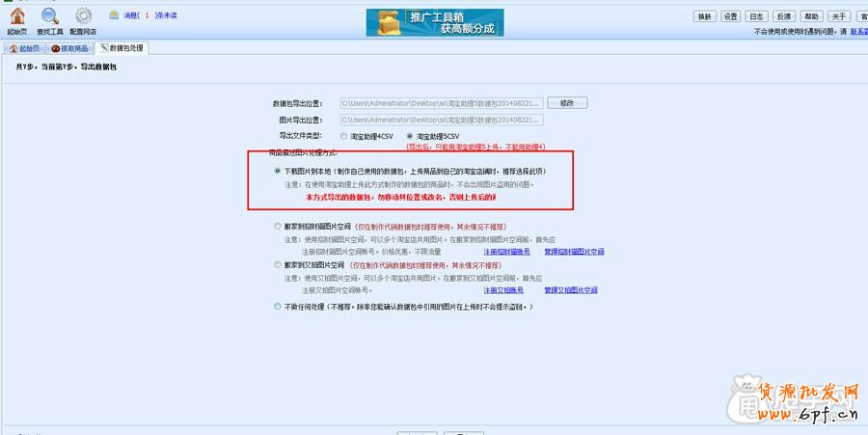Click the 关于 about button

pos(839,16)
